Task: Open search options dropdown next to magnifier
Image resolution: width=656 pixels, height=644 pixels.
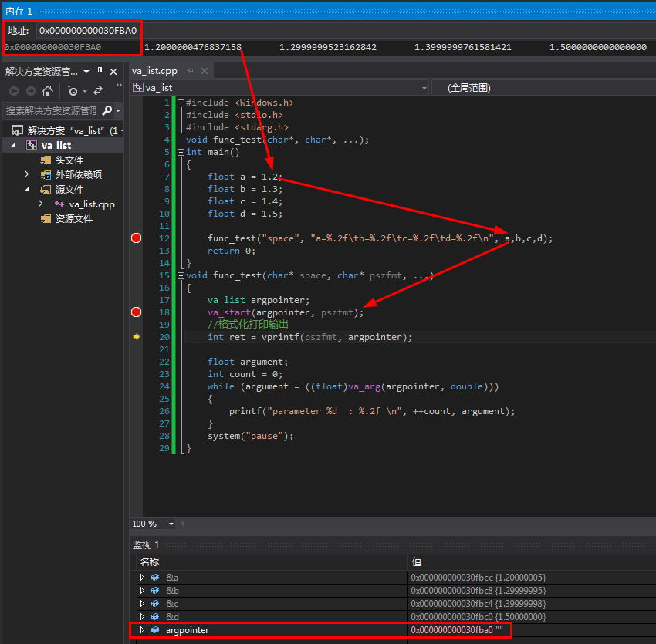Action: [118, 110]
